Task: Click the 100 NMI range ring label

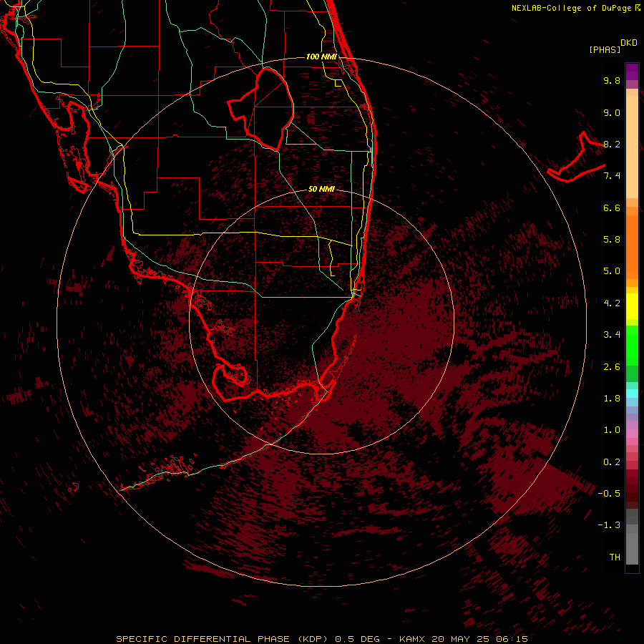Action: tap(321, 57)
